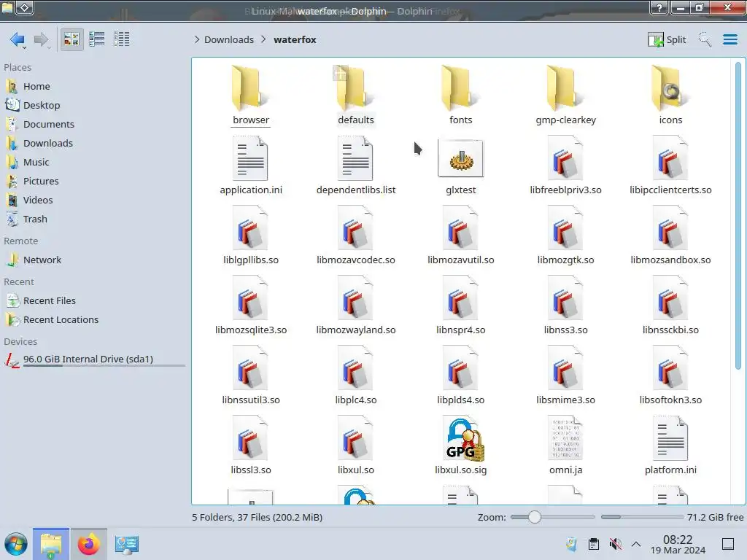The image size is (747, 560).
Task: Expand hidden system tray icons arrow
Action: click(636, 544)
